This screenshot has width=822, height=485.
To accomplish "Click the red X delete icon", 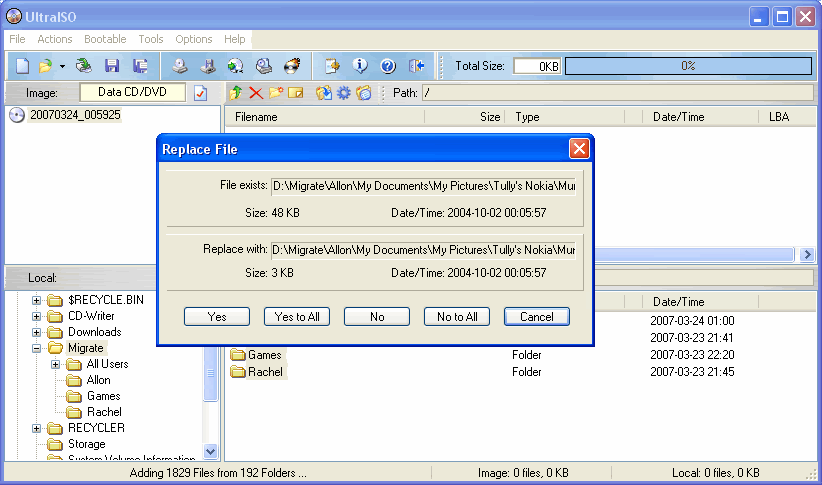I will tap(256, 93).
